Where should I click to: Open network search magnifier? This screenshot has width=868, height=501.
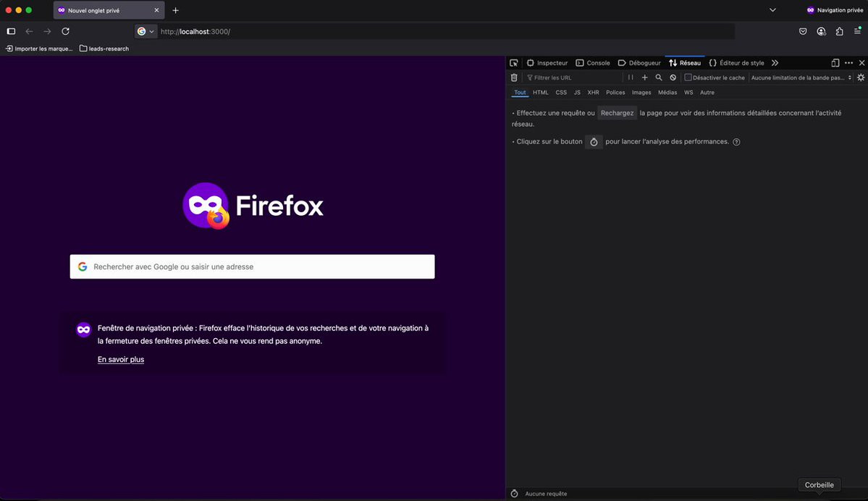[659, 78]
